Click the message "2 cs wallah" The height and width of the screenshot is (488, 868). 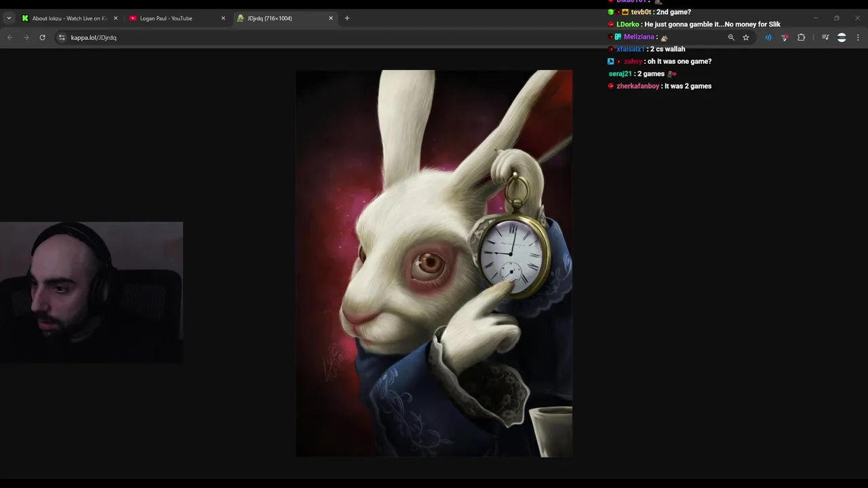click(x=667, y=49)
